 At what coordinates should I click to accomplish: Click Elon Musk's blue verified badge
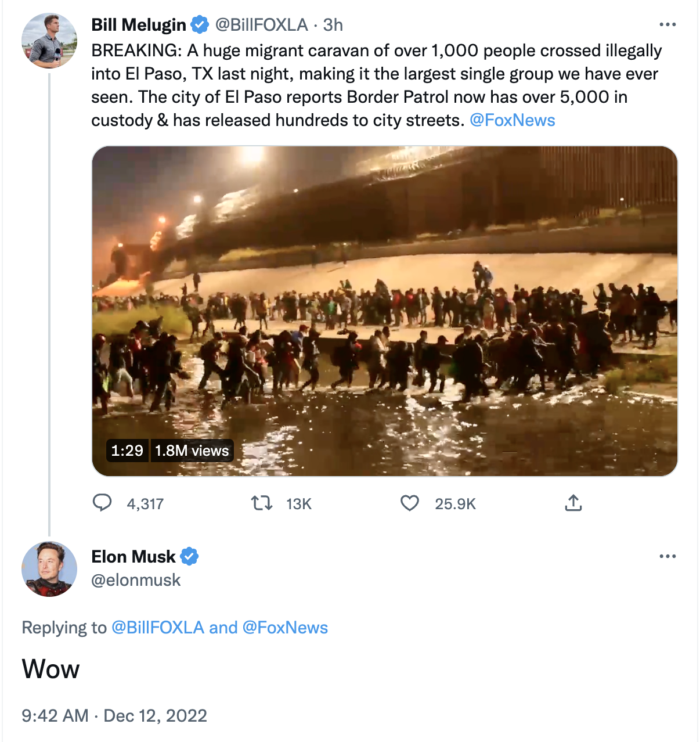coord(189,556)
